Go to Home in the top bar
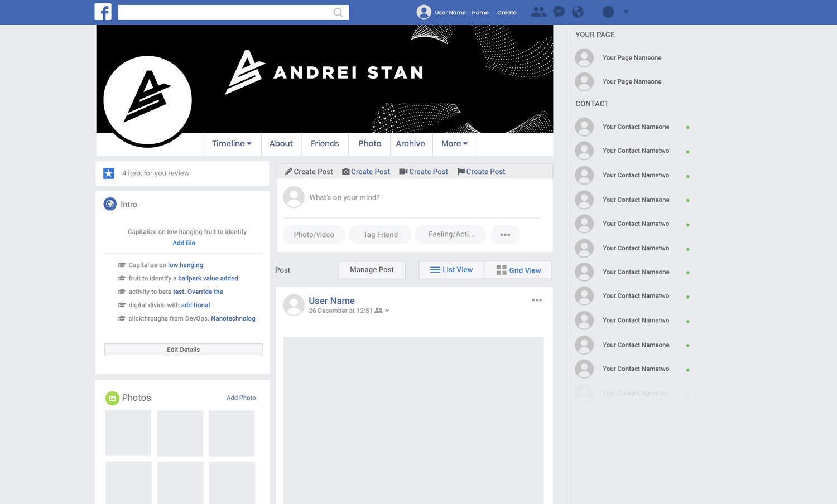 (480, 12)
